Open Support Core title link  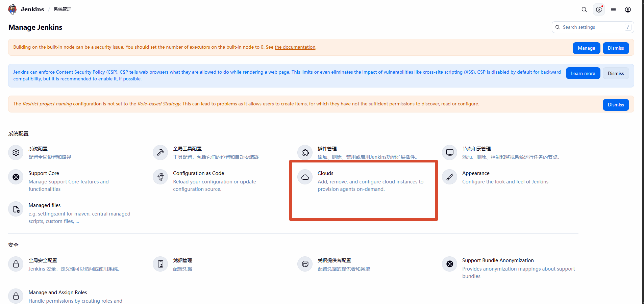(44, 173)
